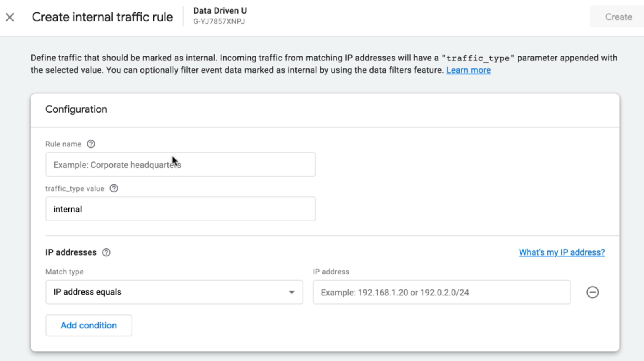Focus the Rule name input field

pyautogui.click(x=180, y=165)
